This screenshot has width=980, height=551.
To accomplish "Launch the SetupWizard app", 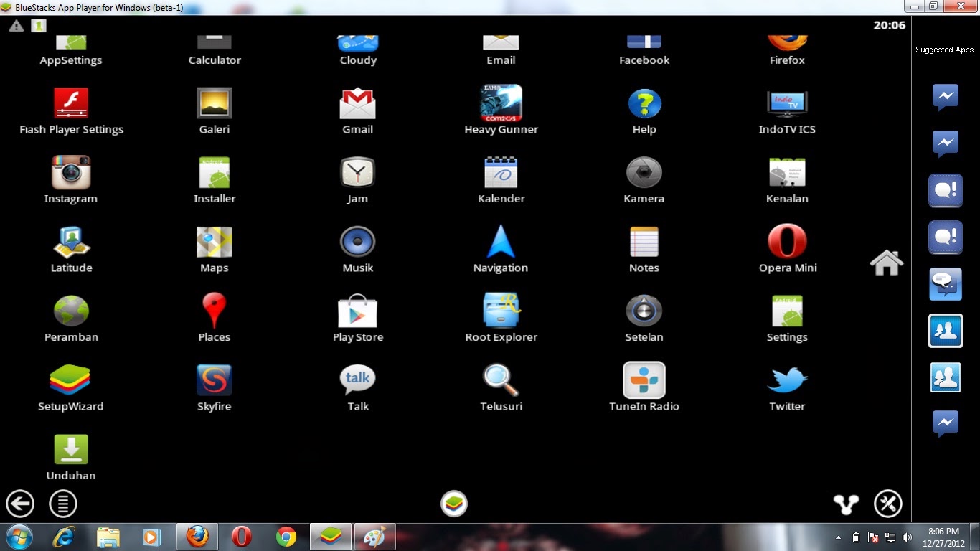I will point(70,380).
